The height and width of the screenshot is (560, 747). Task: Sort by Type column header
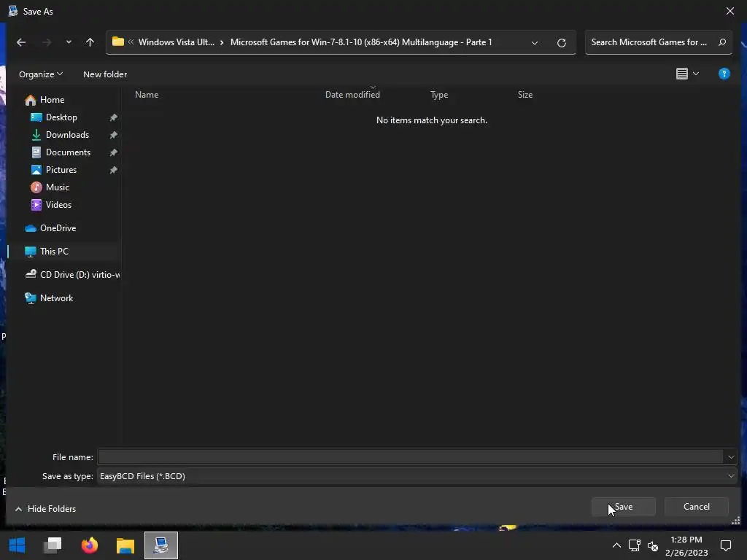point(439,95)
